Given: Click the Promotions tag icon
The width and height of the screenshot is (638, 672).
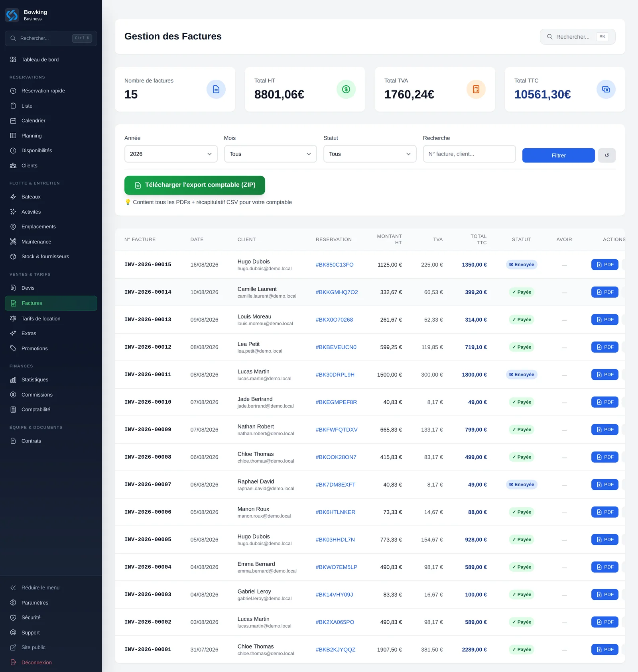Looking at the screenshot, I should pos(13,348).
